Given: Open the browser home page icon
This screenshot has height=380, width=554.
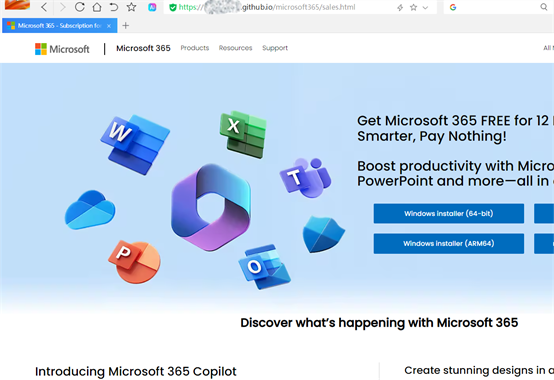Looking at the screenshot, I should [96, 7].
